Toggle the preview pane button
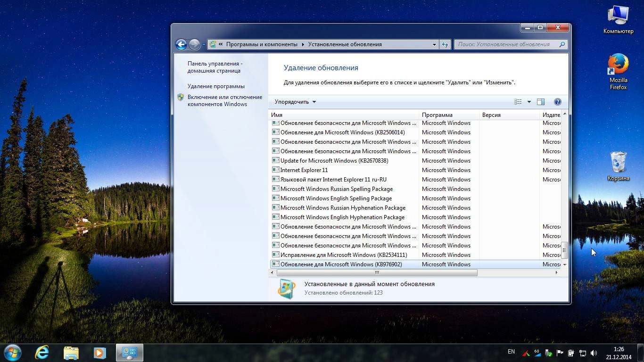The image size is (644, 362). pyautogui.click(x=541, y=102)
